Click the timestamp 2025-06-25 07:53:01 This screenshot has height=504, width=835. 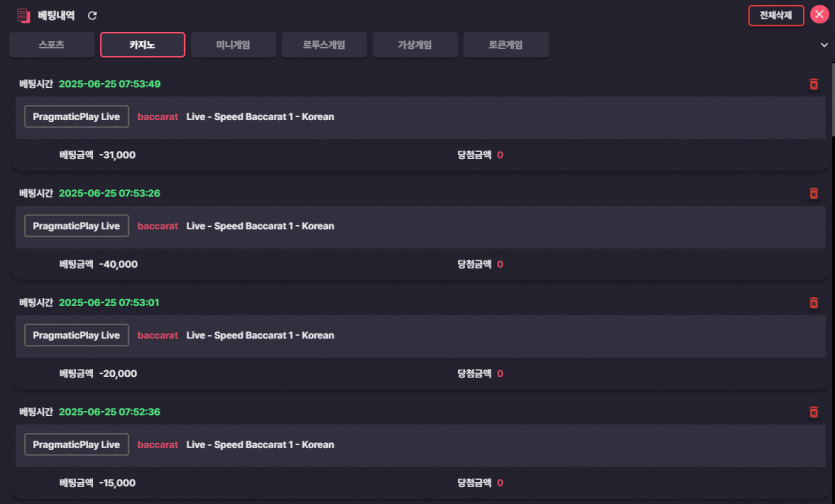pos(109,303)
